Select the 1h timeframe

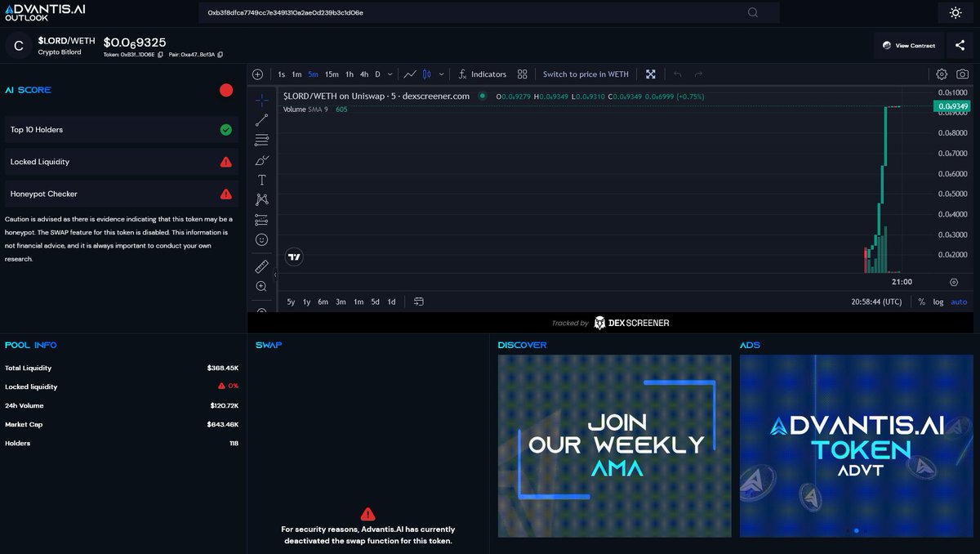pyautogui.click(x=350, y=74)
